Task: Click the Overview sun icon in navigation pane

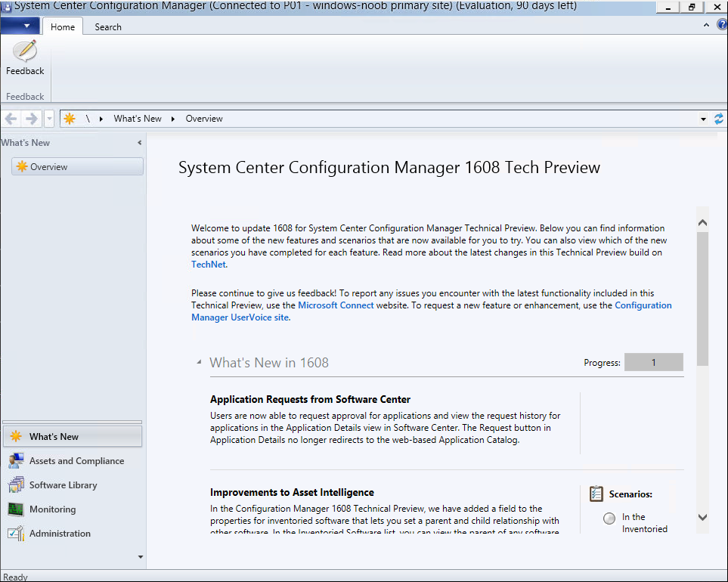Action: (22, 166)
